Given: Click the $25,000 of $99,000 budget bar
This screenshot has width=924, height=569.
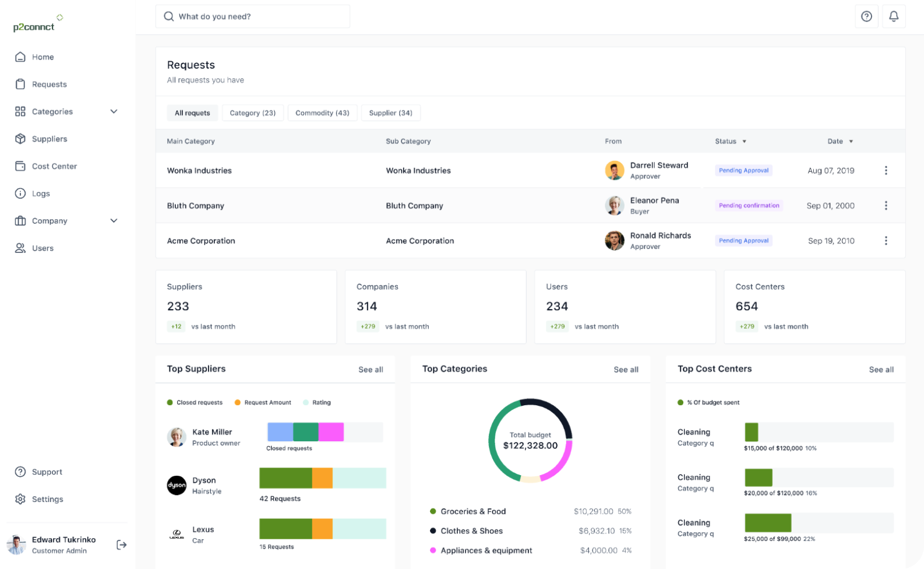Looking at the screenshot, I should coord(819,523).
